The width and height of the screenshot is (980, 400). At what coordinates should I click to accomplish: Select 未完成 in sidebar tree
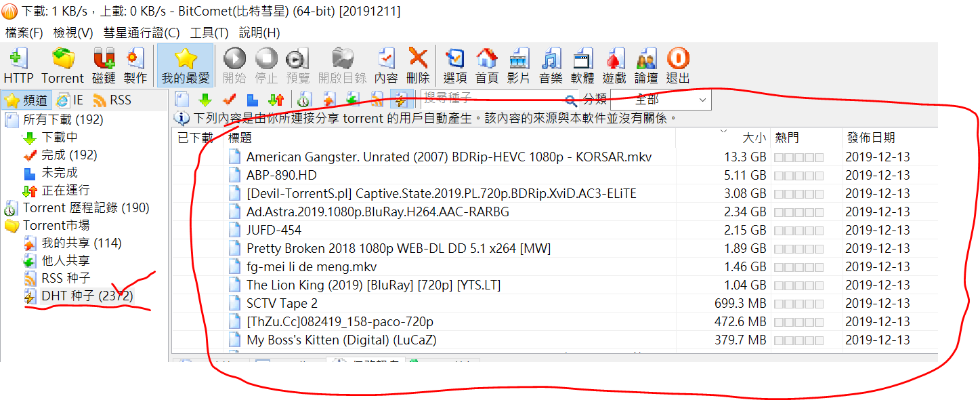pyautogui.click(x=50, y=173)
